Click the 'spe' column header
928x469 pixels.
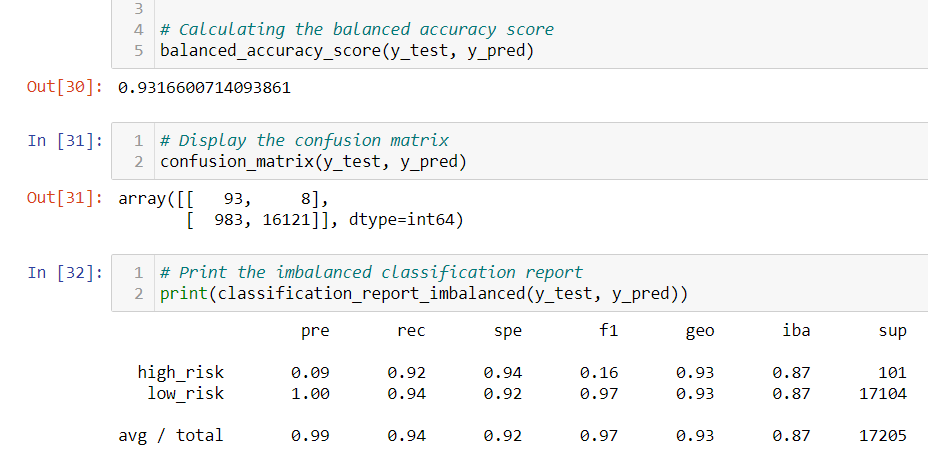point(508,331)
